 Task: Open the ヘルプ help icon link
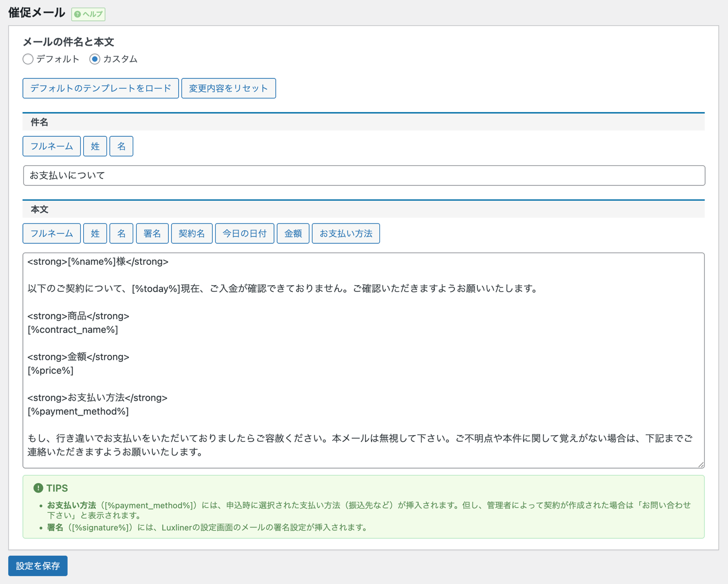pos(88,14)
